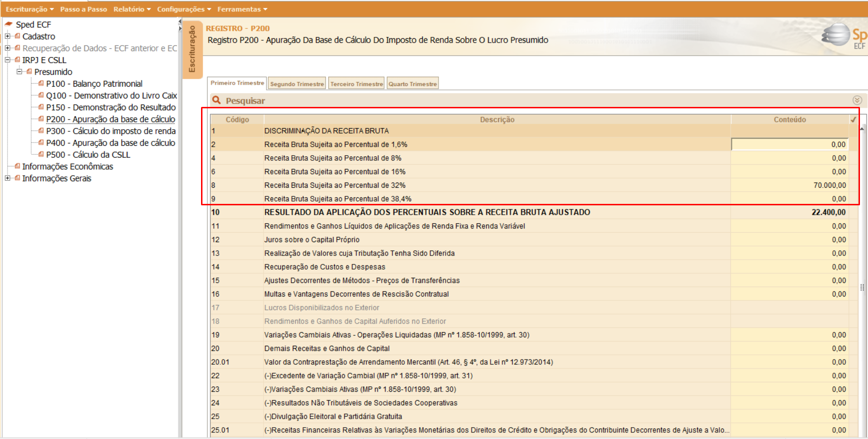Viewport: 868px width, 439px height.
Task: Select the Primeiro Trimestre tab
Action: [237, 83]
